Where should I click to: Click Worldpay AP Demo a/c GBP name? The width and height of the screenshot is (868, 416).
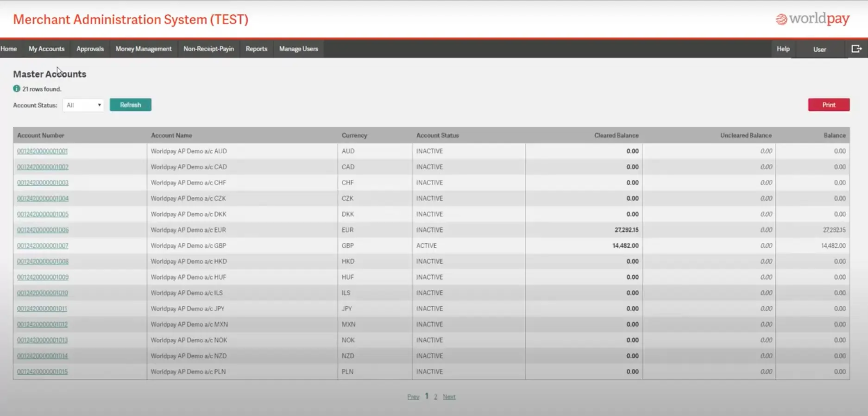(189, 246)
